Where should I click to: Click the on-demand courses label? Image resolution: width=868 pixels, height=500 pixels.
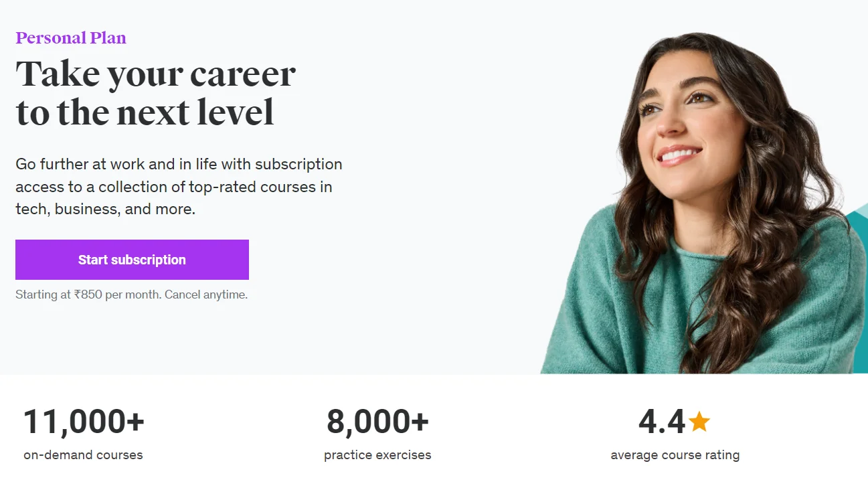(82, 454)
